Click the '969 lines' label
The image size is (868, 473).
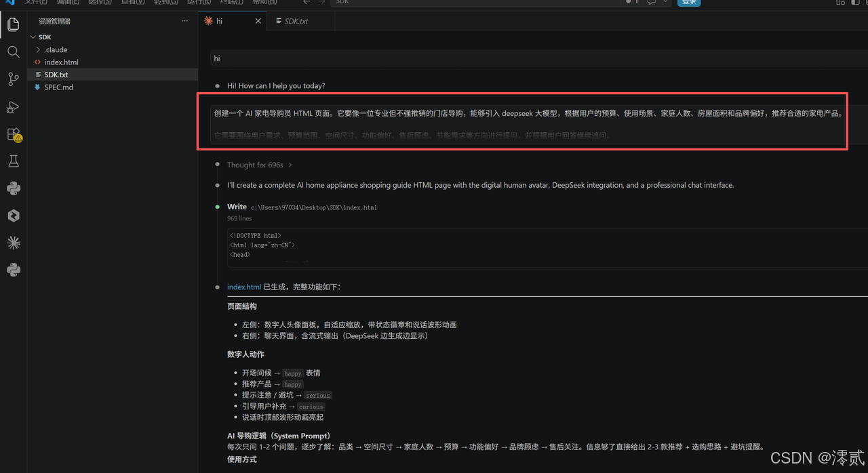(x=239, y=218)
